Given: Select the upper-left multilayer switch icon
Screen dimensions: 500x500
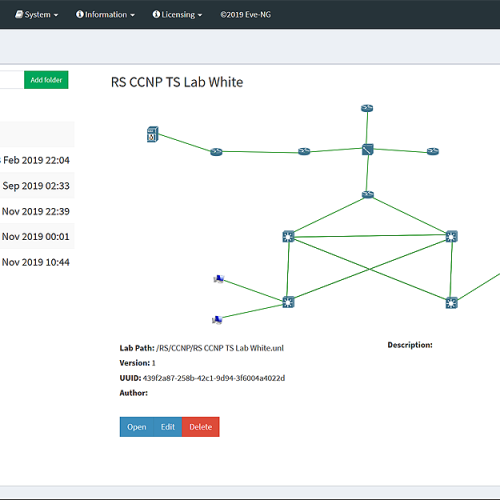Looking at the screenshot, I should click(x=288, y=236).
